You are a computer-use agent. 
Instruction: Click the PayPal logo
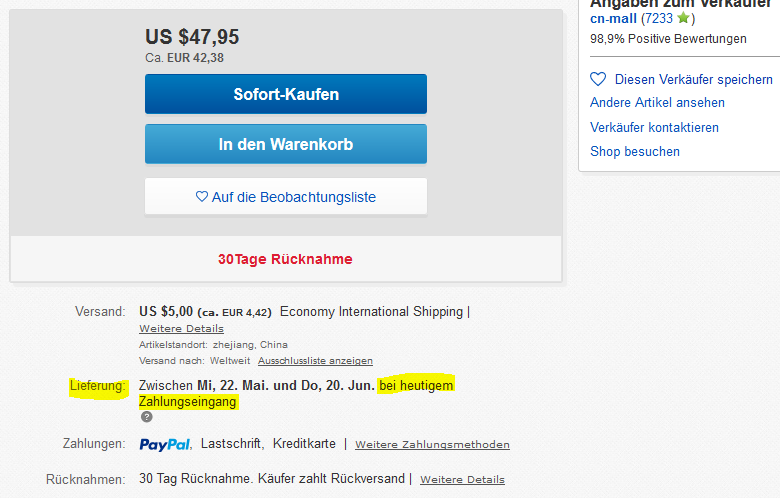(165, 444)
